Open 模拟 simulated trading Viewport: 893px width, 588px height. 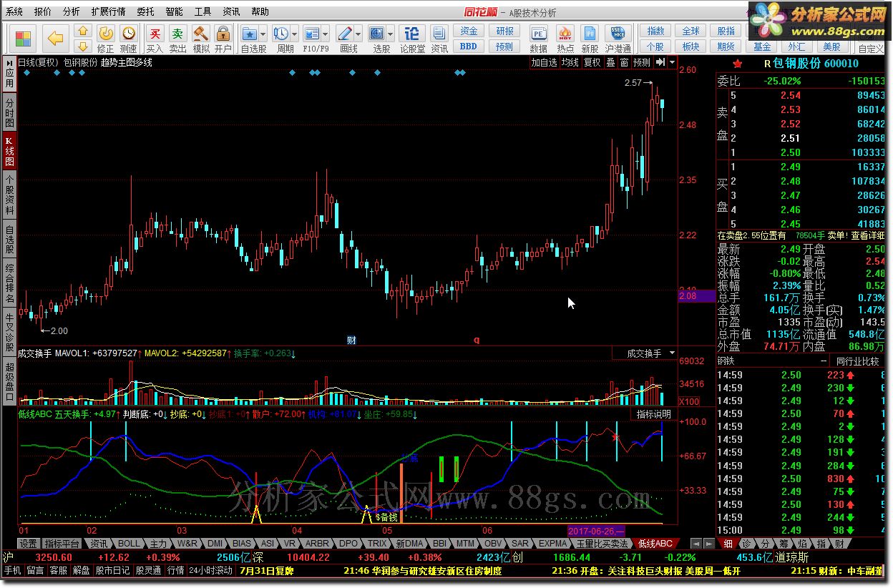(x=201, y=39)
